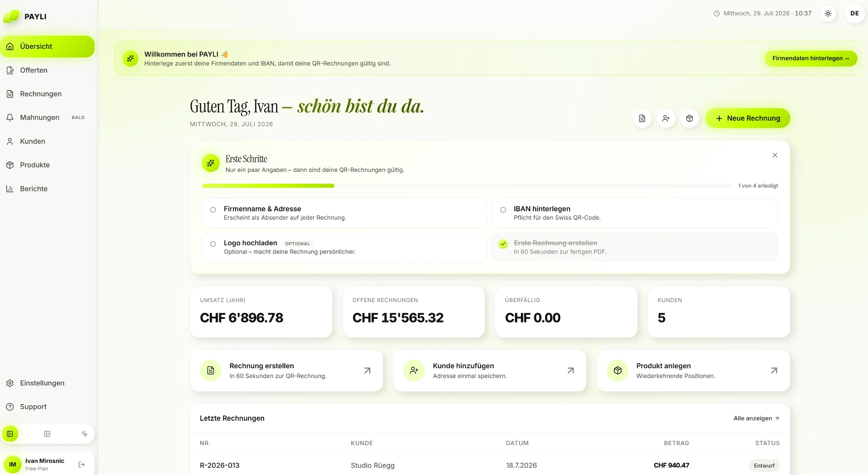Open the Rechnung erstellen shortcut card

287,370
